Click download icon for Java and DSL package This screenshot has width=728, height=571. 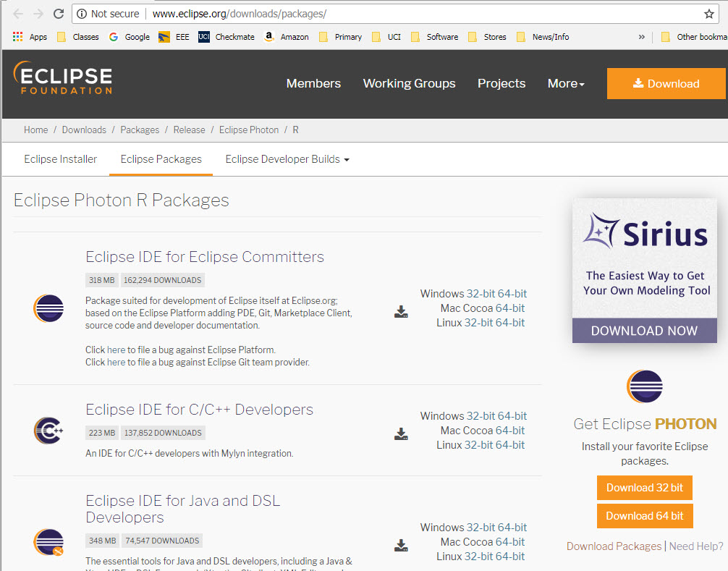401,545
